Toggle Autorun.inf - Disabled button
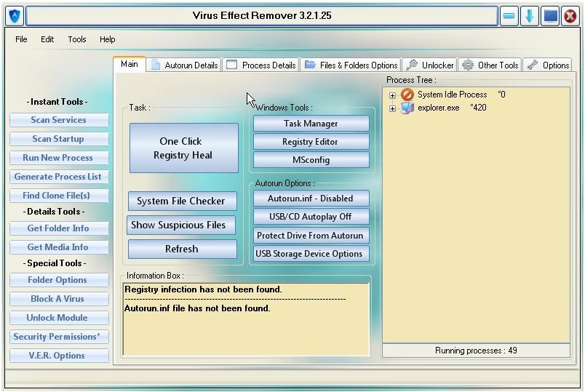Viewport: 585px width, 392px height. tap(311, 199)
